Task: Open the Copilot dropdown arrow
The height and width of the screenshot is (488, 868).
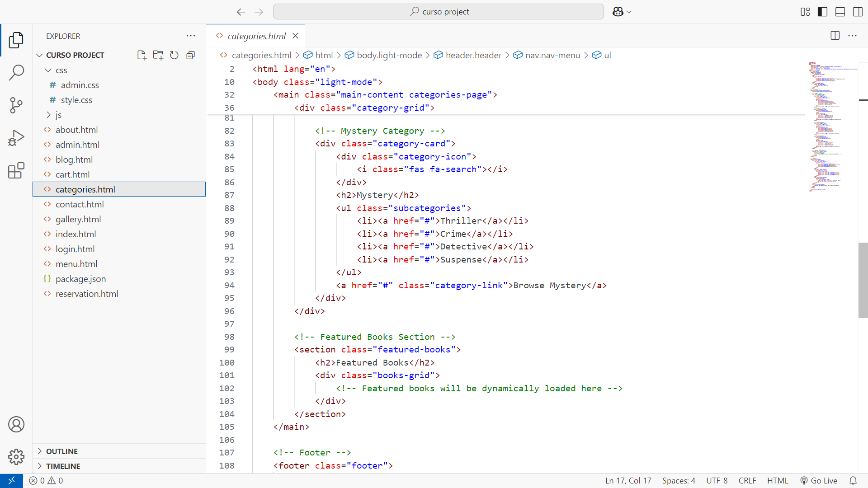Action: [x=629, y=12]
